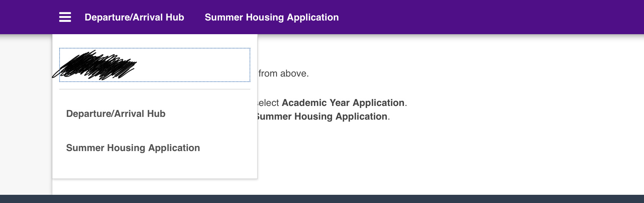Click the word 'select' before Academic Year Application
644x203 pixels.
268,103
